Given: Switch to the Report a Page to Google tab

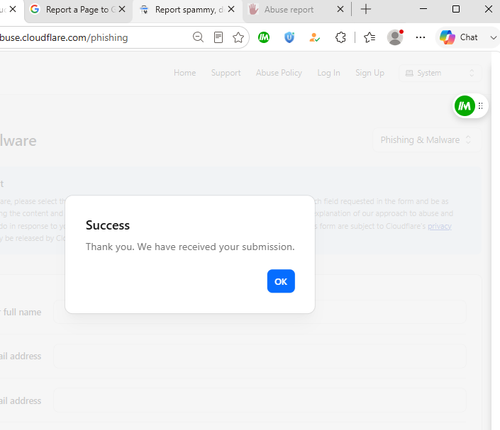Looking at the screenshot, I should (x=78, y=10).
